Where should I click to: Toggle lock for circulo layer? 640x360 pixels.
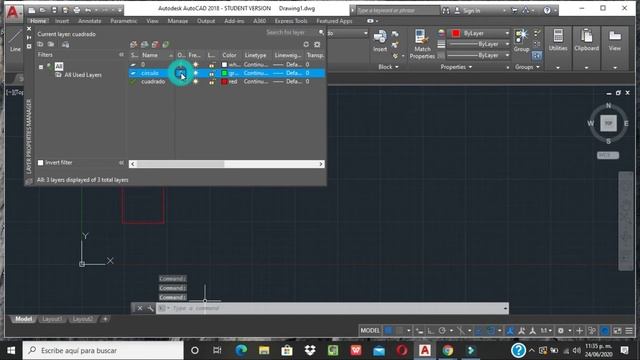point(211,73)
